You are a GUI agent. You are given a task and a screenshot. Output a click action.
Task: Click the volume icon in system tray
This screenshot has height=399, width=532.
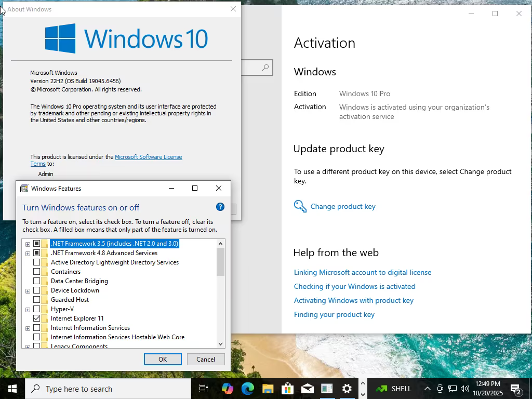[x=465, y=389]
